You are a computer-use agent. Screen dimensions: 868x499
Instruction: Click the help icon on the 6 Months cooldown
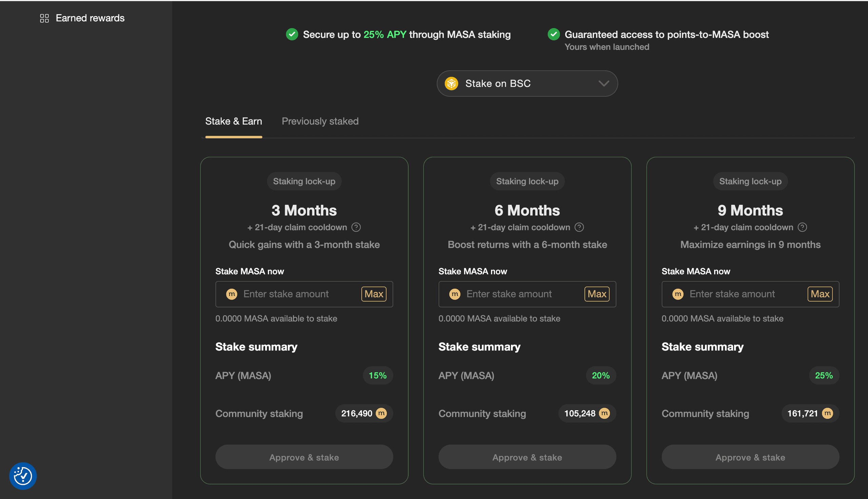pyautogui.click(x=579, y=227)
